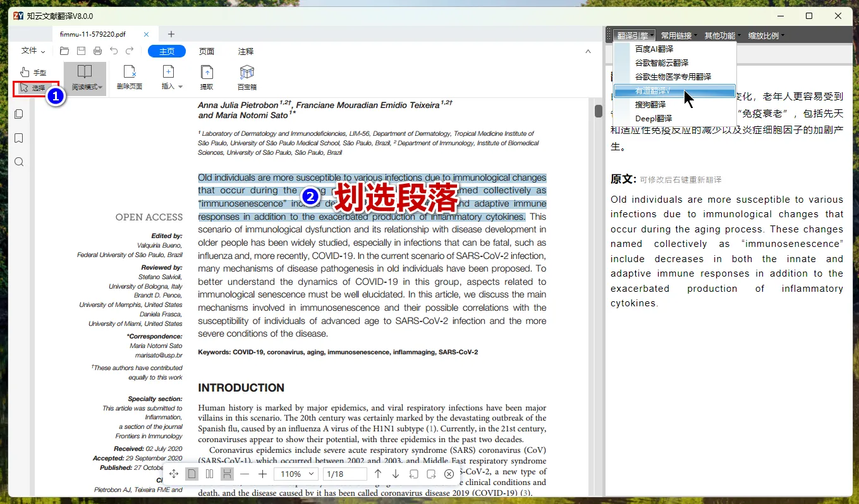Click the bookmark icon in left sidebar
Viewport: 859px width, 504px height.
18,138
